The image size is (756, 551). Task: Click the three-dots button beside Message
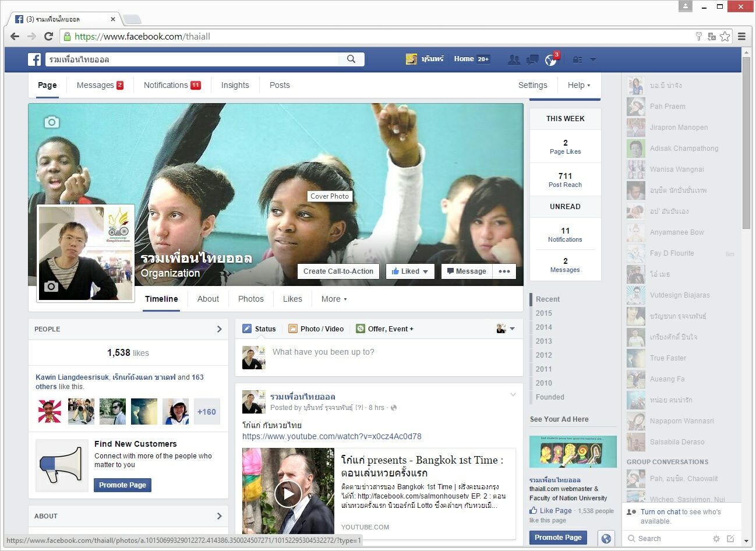pos(504,271)
